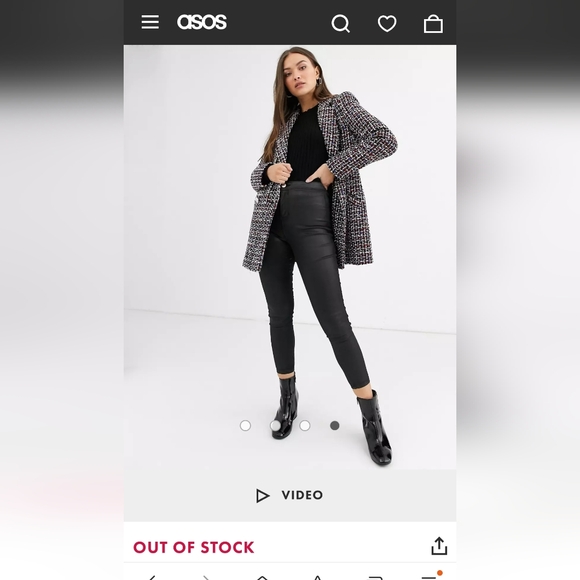Open the shopping bag icon
This screenshot has height=580, width=580.
[x=433, y=24]
